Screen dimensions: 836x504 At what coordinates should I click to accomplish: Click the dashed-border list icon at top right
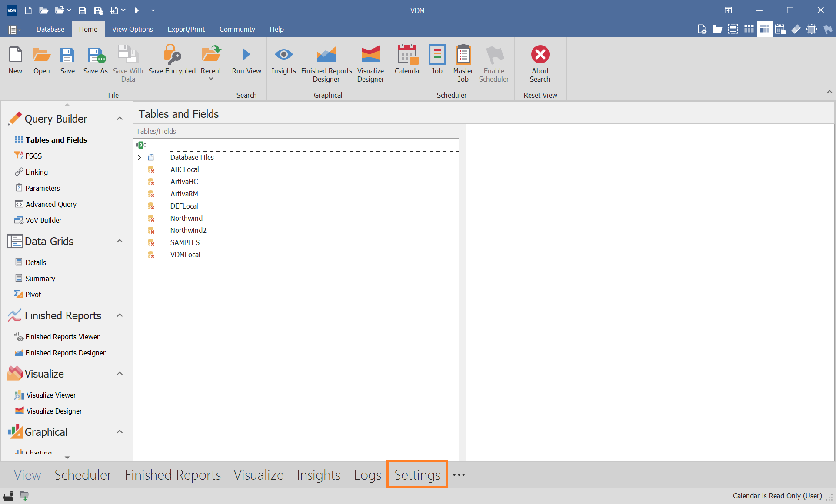(x=733, y=29)
